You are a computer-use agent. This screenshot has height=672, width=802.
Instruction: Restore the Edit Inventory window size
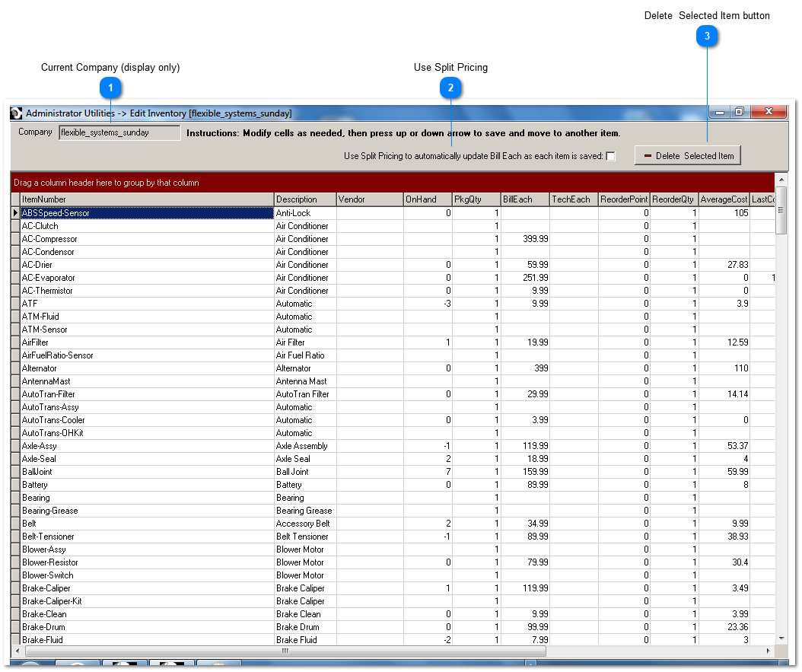click(739, 113)
